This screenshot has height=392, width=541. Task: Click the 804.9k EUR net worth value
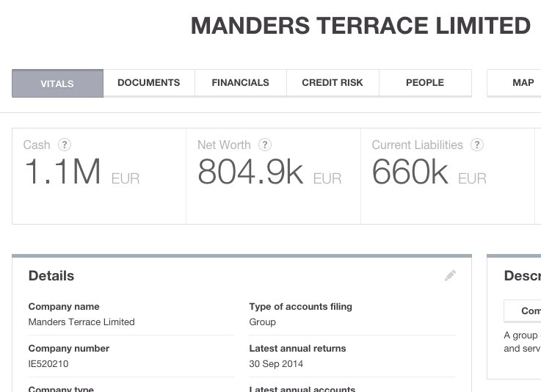pos(269,172)
